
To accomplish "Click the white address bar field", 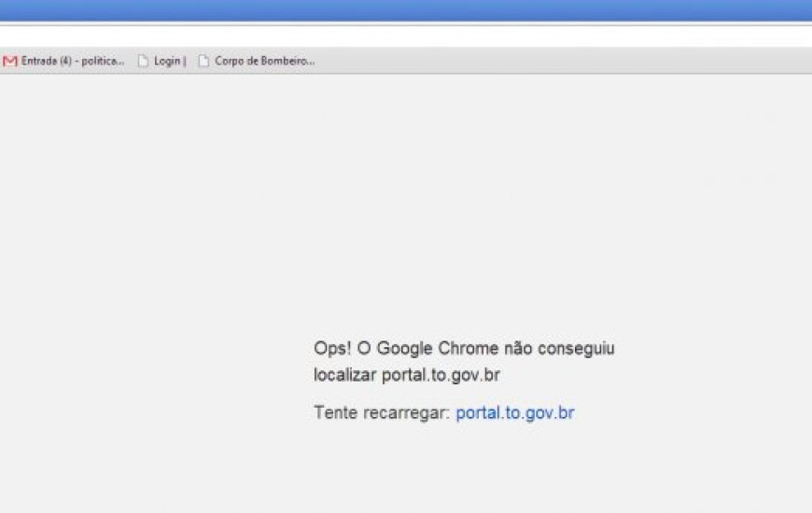I will pyautogui.click(x=406, y=36).
